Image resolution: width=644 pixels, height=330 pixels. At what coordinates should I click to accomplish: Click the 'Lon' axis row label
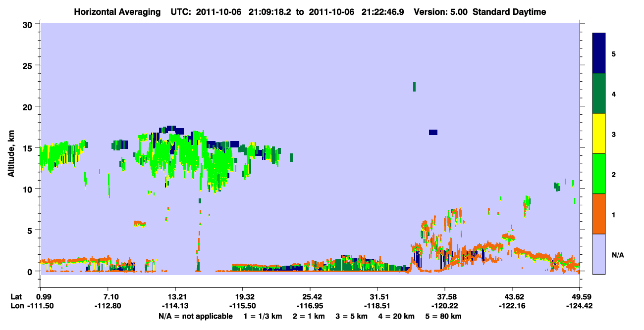point(17,306)
